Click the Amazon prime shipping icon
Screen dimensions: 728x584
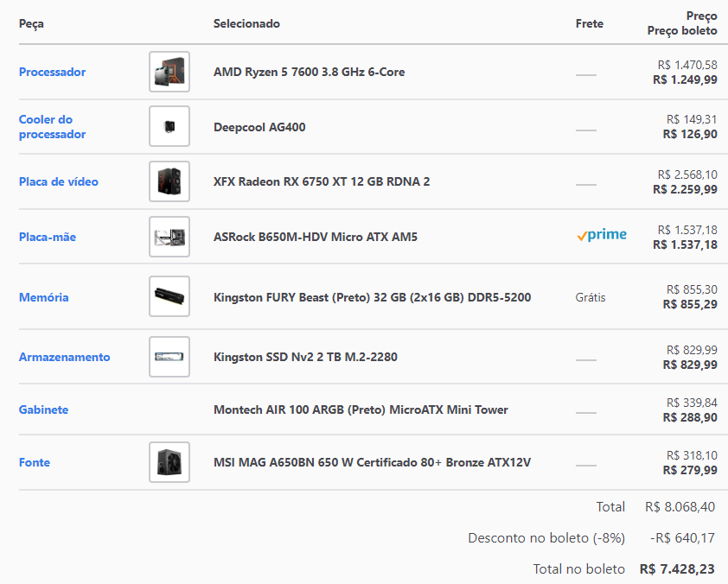(x=602, y=235)
